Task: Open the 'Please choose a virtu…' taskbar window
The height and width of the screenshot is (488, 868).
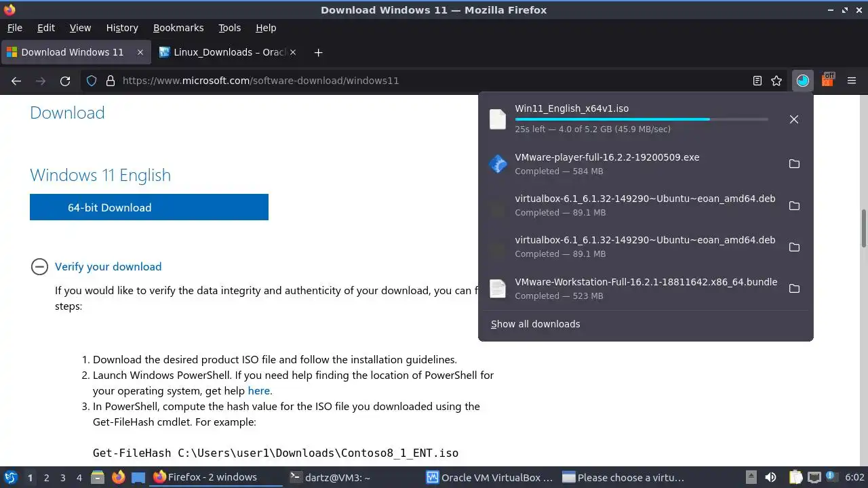Action: [625, 478]
